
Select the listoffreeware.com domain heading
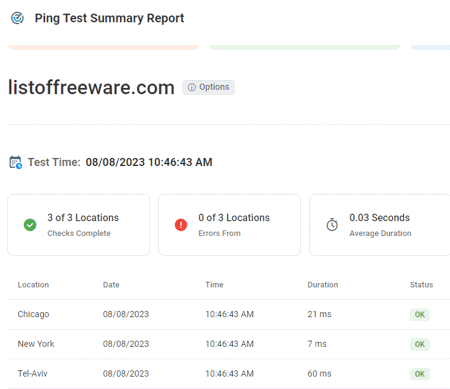click(x=91, y=87)
